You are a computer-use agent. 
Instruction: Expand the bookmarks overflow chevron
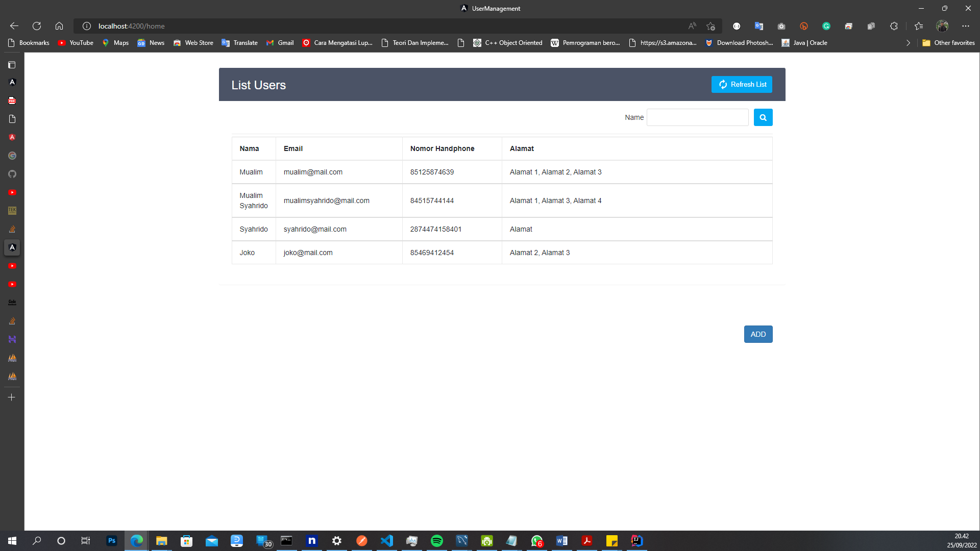[908, 43]
